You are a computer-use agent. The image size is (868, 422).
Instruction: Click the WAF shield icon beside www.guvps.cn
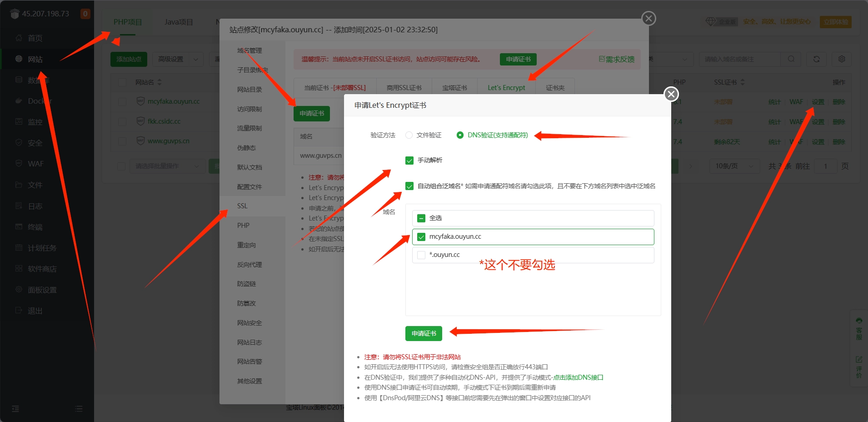[x=140, y=141]
